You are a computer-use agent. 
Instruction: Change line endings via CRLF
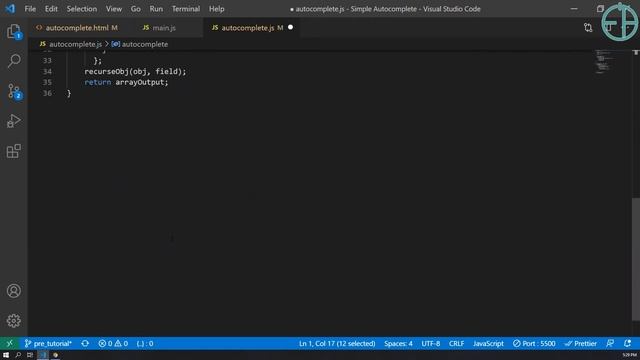pyautogui.click(x=456, y=343)
